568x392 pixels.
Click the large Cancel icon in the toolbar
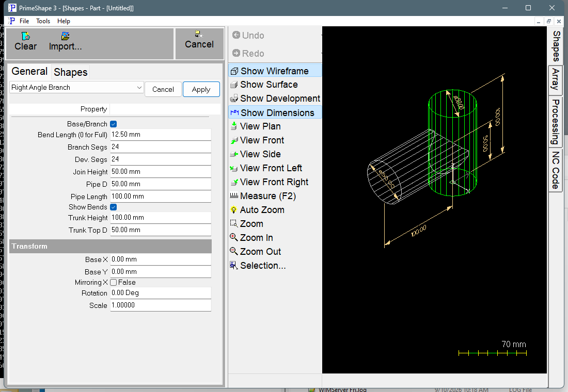pos(199,35)
